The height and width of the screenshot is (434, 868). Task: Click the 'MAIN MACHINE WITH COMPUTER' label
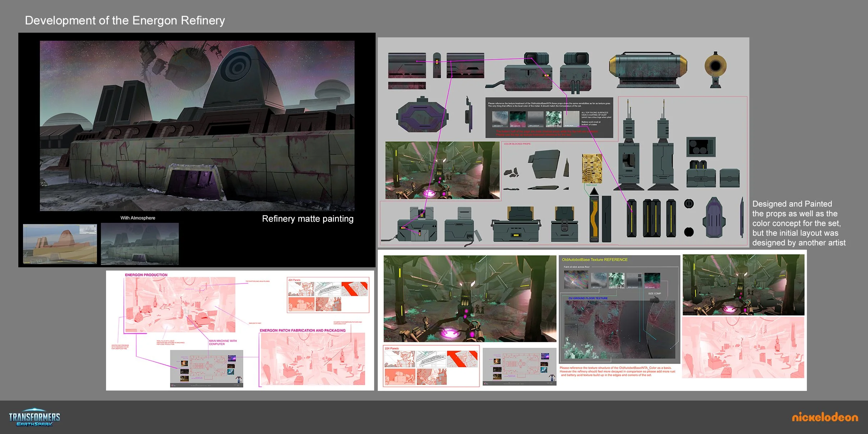coord(223,342)
